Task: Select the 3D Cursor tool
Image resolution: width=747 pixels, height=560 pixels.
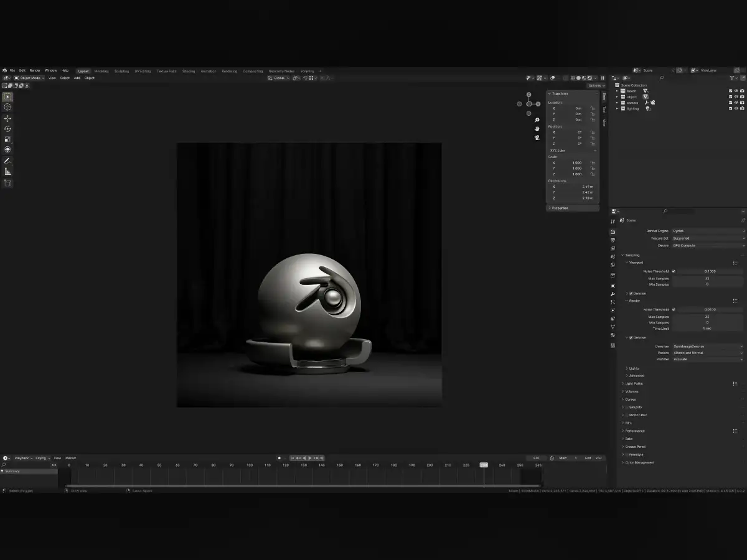Action: pos(7,107)
